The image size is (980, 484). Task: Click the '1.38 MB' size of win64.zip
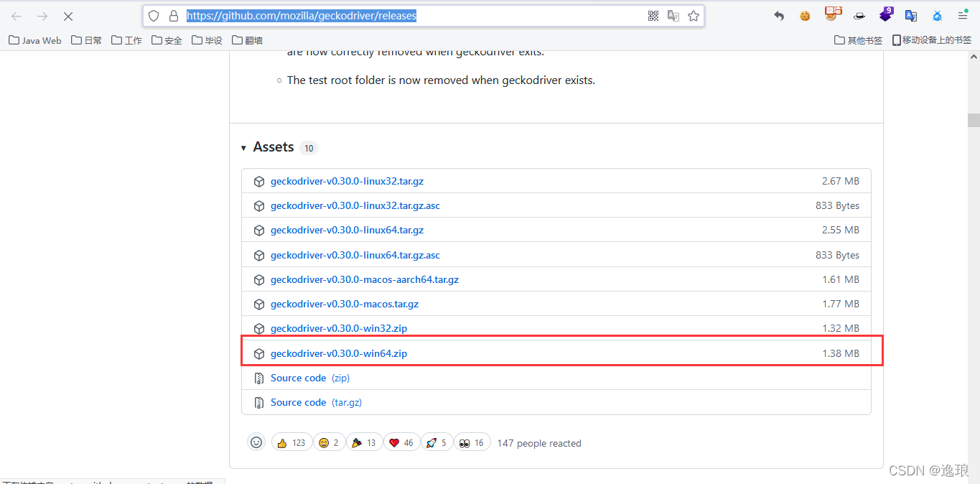(x=841, y=353)
